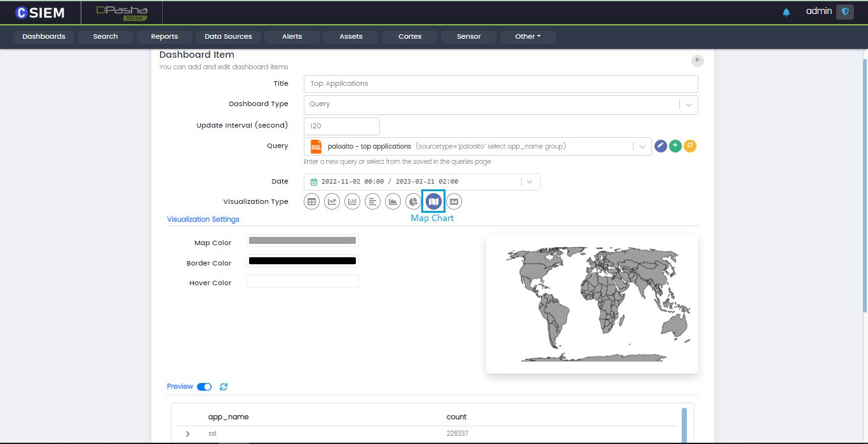Open the Data Sources page
Screen dimensions: 868x444
228,37
